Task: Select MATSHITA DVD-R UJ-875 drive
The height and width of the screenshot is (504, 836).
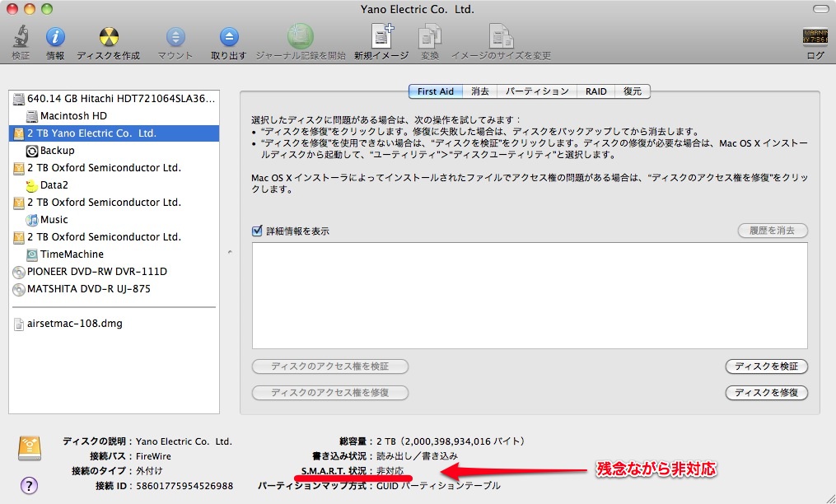Action: point(114,289)
